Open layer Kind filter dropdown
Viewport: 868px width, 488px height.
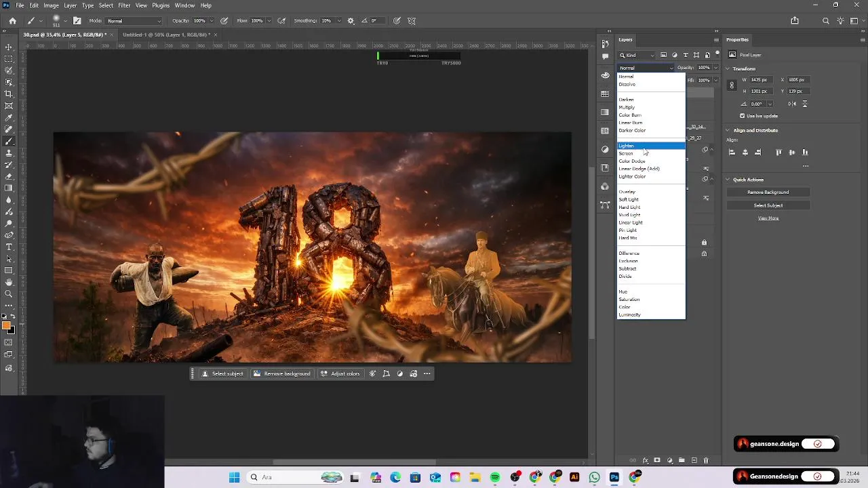[637, 55]
